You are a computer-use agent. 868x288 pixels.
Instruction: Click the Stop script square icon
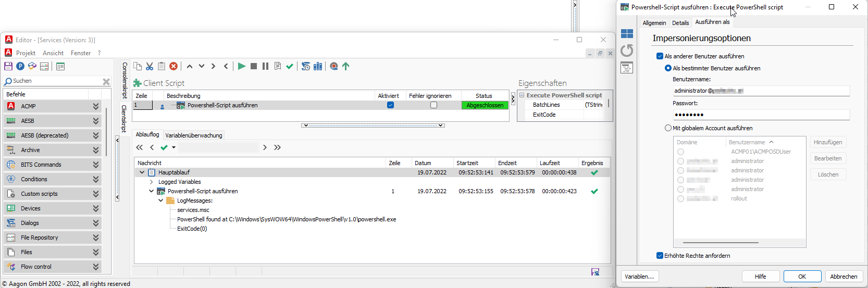(x=254, y=66)
